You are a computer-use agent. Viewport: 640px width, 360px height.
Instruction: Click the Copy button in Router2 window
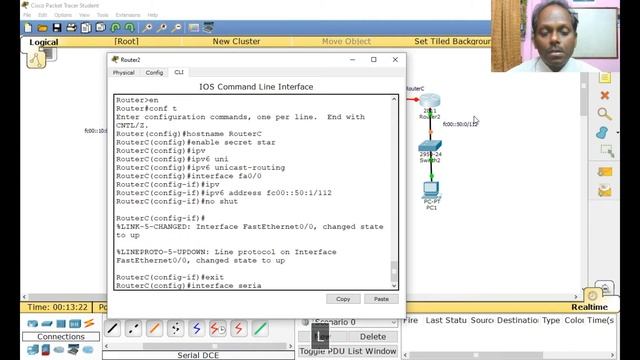(343, 299)
